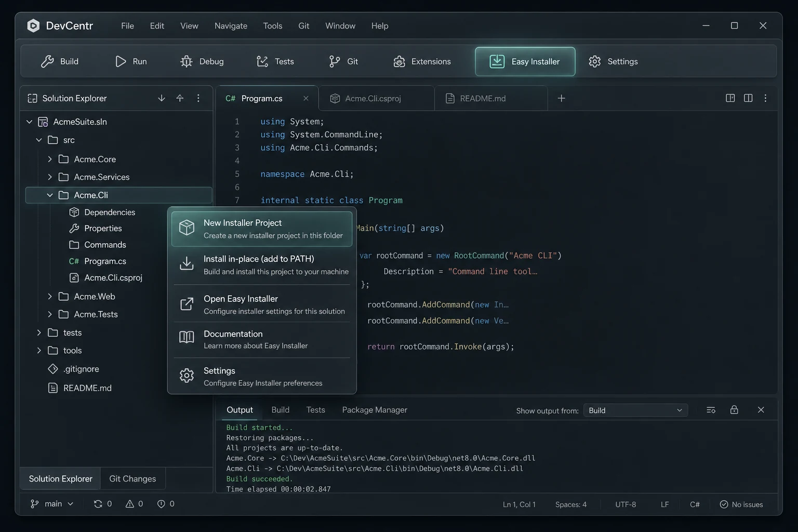The image size is (798, 532).
Task: Close the Output panel
Action: click(761, 410)
